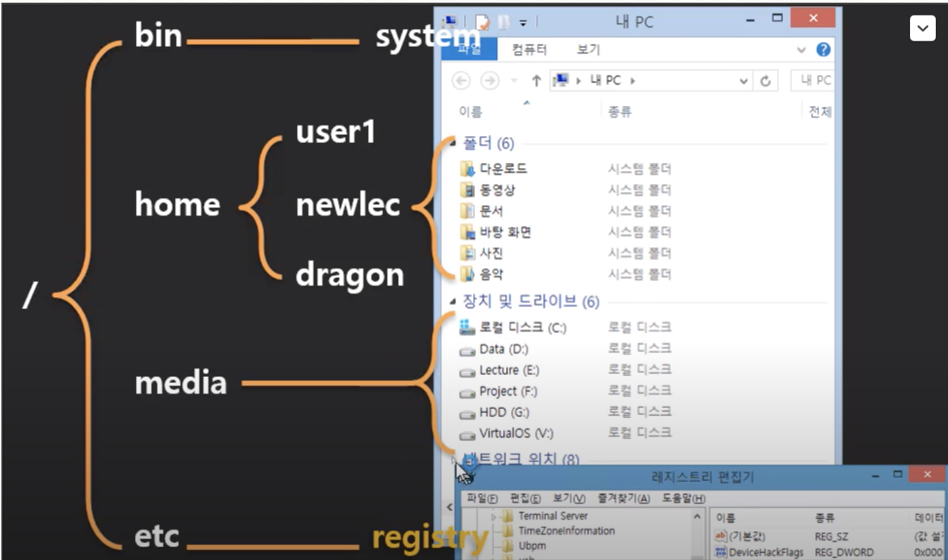Open the 컴퓨터 ribbon tab
This screenshot has height=560, width=948.
tap(529, 49)
